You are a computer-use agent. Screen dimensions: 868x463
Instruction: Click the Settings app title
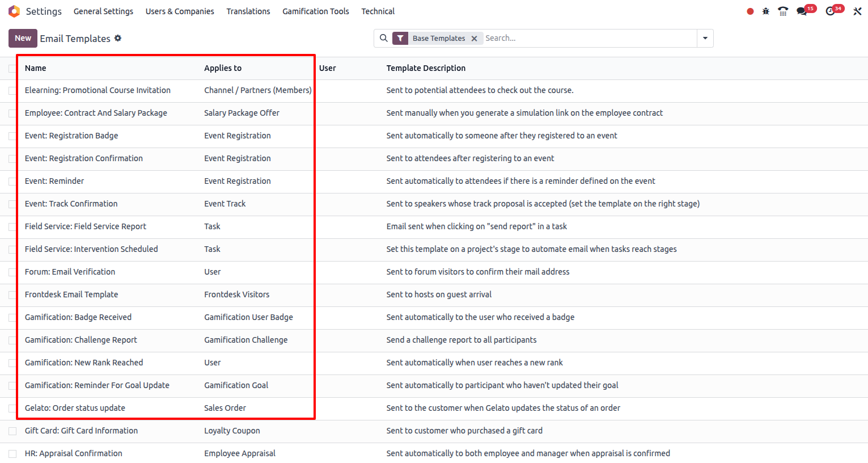(x=44, y=11)
